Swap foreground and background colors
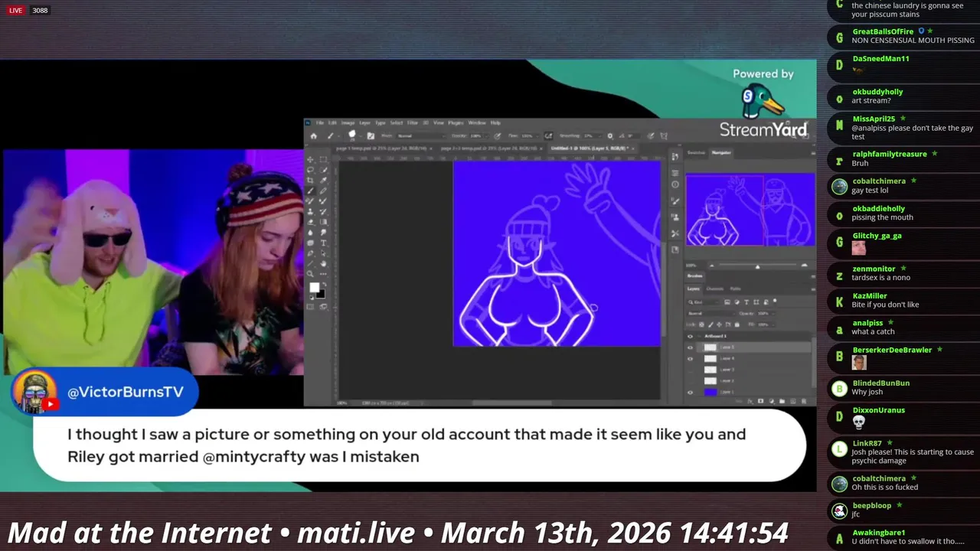Screen dimensions: 980x551 324,285
